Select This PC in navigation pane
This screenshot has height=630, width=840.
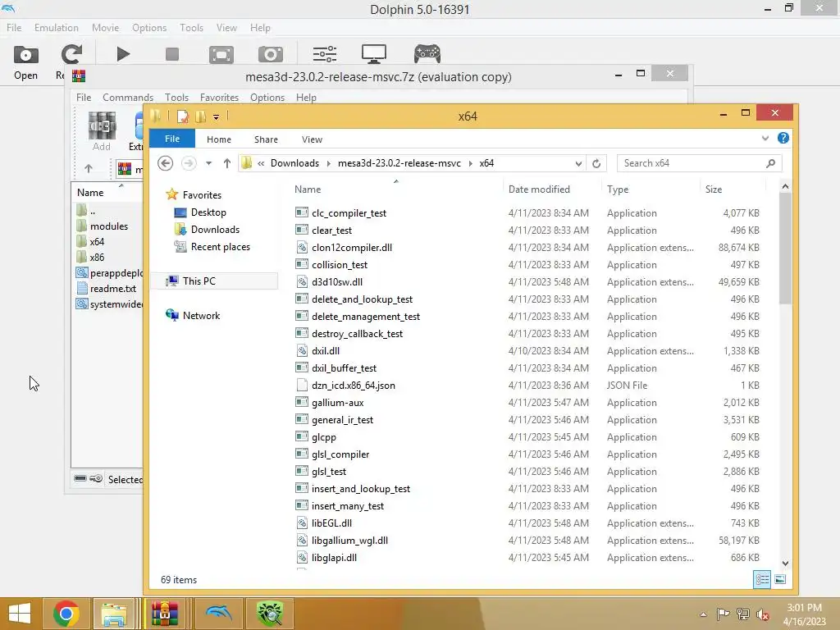pos(199,281)
